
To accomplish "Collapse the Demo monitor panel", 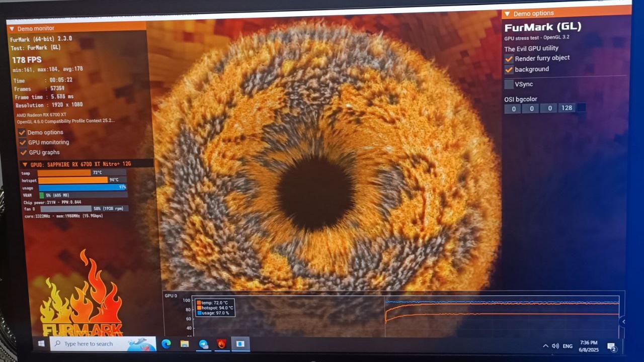I will point(12,29).
